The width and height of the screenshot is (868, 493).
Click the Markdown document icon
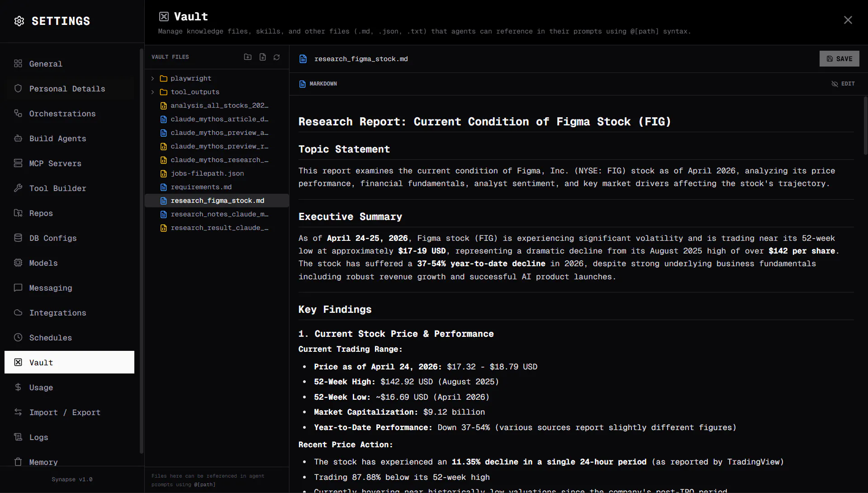pos(303,84)
